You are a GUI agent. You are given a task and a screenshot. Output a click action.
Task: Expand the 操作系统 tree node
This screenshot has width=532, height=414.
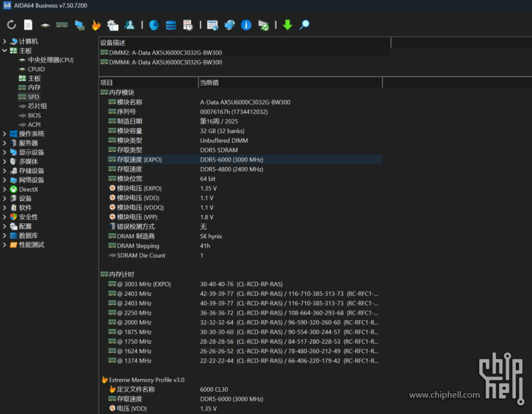pyautogui.click(x=4, y=134)
